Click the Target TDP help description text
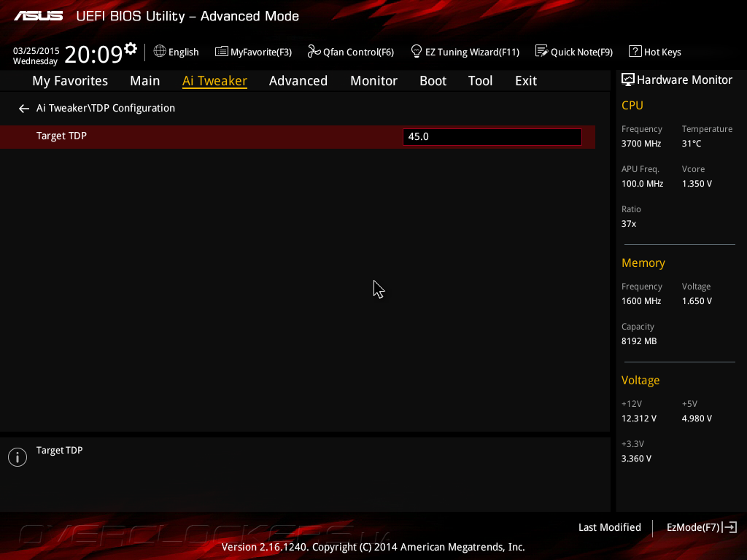Viewport: 747px width, 560px height. pos(60,450)
